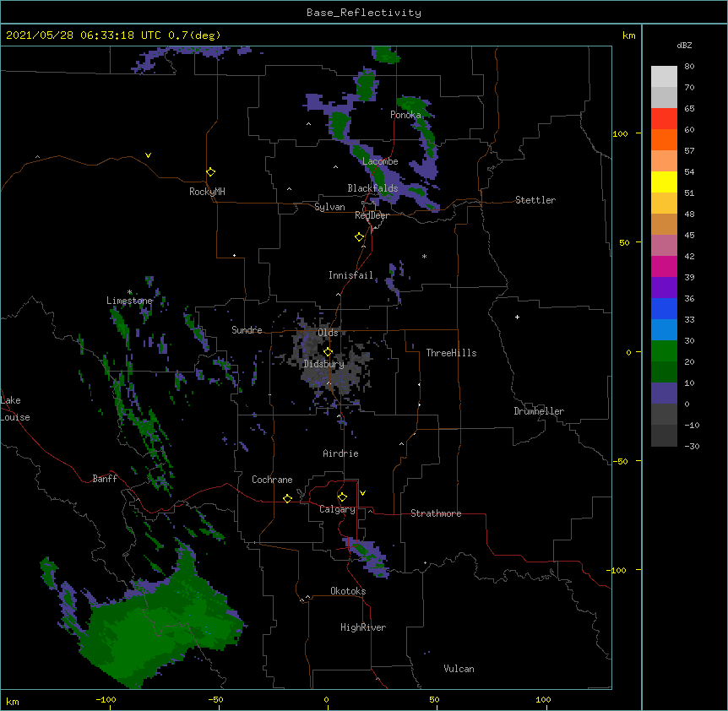Click the dark green 10–20 dBZ swatch
Image resolution: width=728 pixels, height=711 pixels.
point(664,372)
